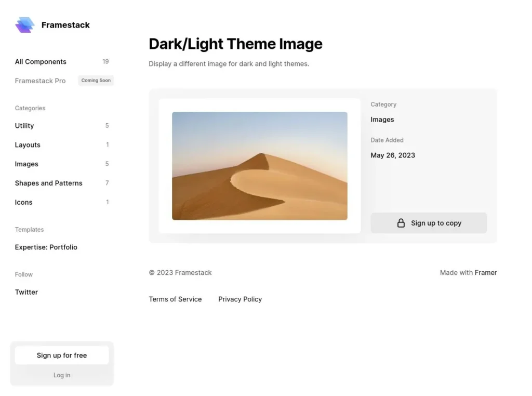Click the May 26, 2023 date text
532x396 pixels.
pyautogui.click(x=393, y=155)
